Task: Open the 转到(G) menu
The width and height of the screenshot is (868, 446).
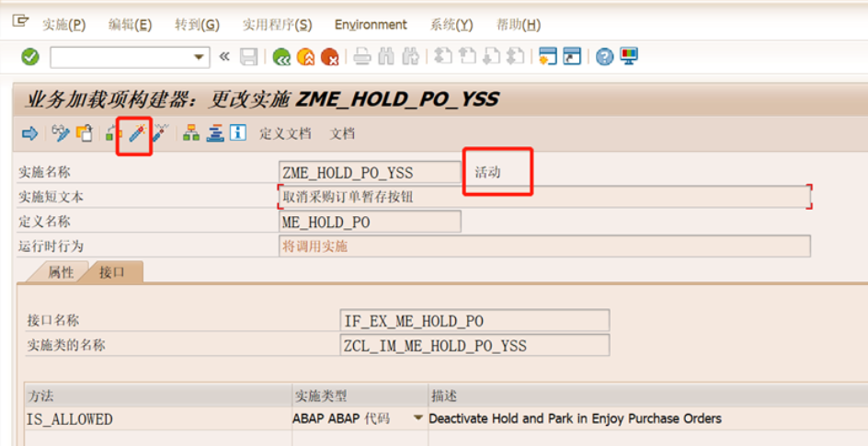Action: coord(197,25)
